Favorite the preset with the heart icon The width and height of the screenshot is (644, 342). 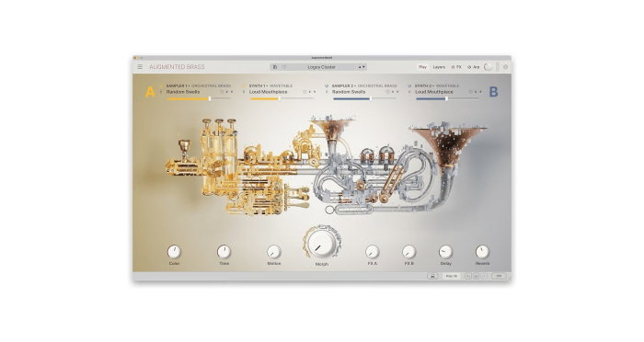tap(284, 67)
